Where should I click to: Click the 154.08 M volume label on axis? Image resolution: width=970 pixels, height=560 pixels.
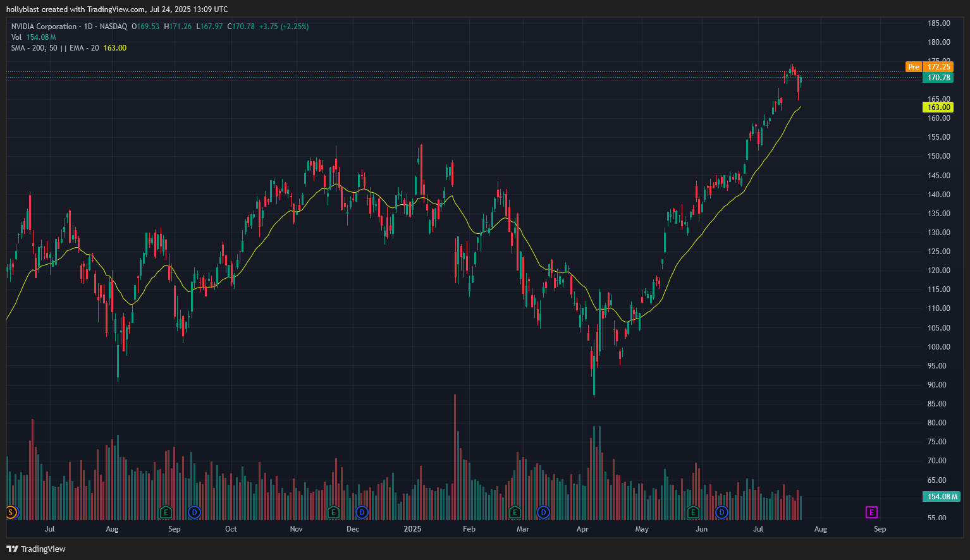(942, 497)
